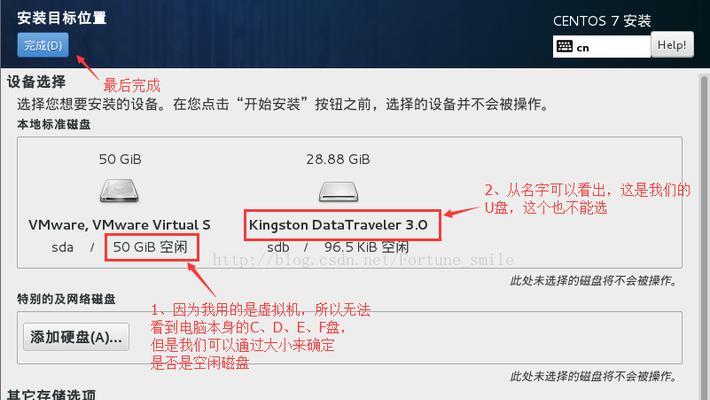Click the 96.5 KiB 空闲 free space text
This screenshot has width=710, height=400.
pos(366,247)
